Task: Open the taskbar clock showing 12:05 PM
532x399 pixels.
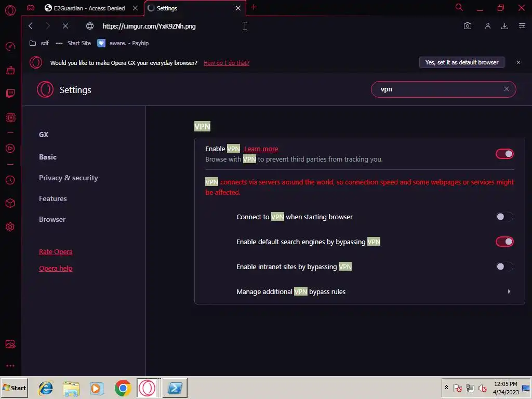Action: pyautogui.click(x=506, y=388)
